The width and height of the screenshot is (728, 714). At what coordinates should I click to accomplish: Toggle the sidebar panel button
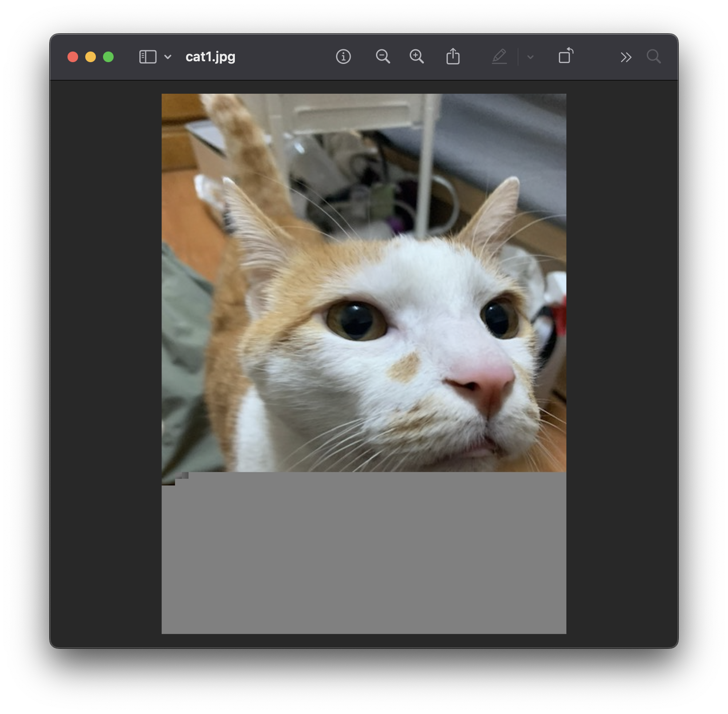[x=148, y=57]
